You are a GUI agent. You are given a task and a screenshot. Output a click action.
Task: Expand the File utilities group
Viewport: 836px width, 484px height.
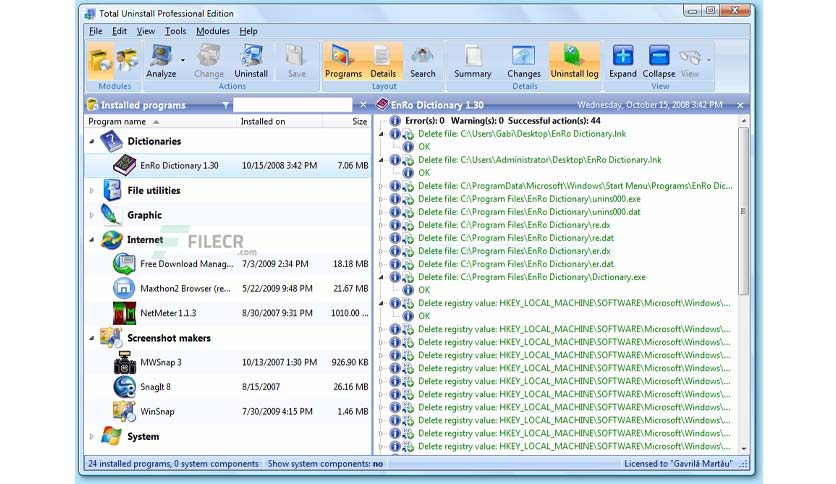(92, 190)
